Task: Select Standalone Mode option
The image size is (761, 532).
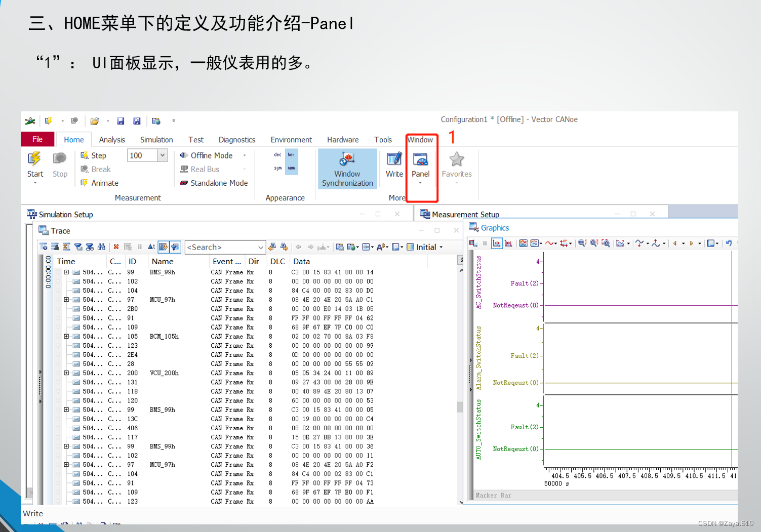Action: pyautogui.click(x=214, y=183)
